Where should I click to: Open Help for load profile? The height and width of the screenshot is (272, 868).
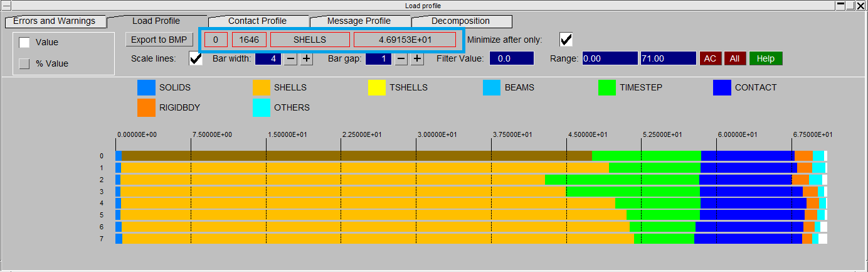[x=766, y=58]
